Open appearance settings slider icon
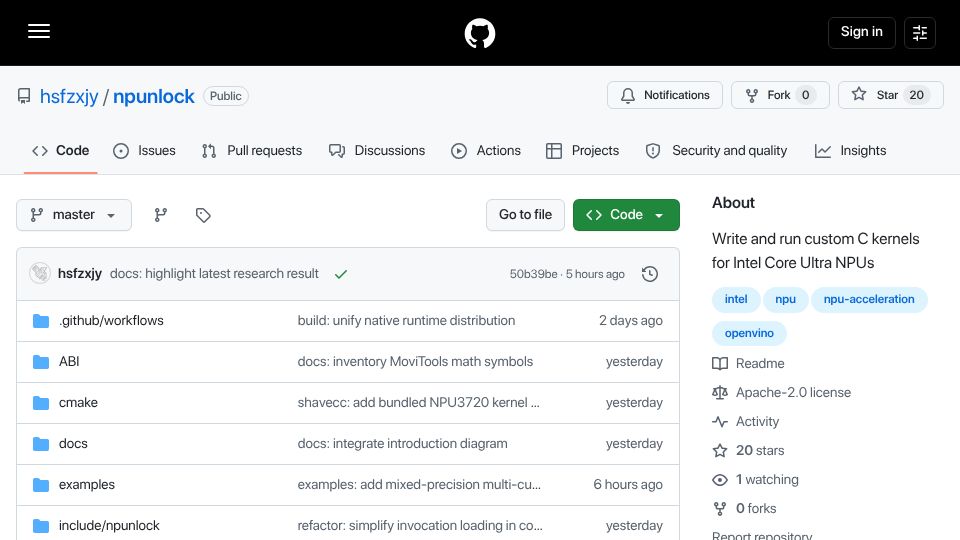 (x=920, y=32)
